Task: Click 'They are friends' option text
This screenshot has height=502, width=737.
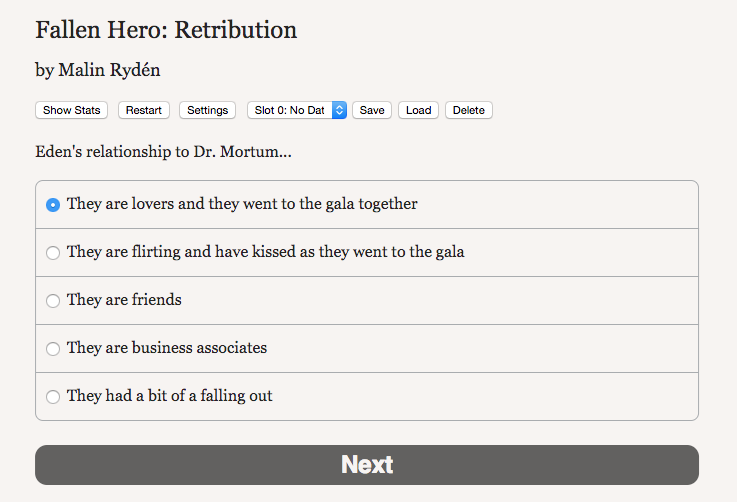Action: point(124,299)
